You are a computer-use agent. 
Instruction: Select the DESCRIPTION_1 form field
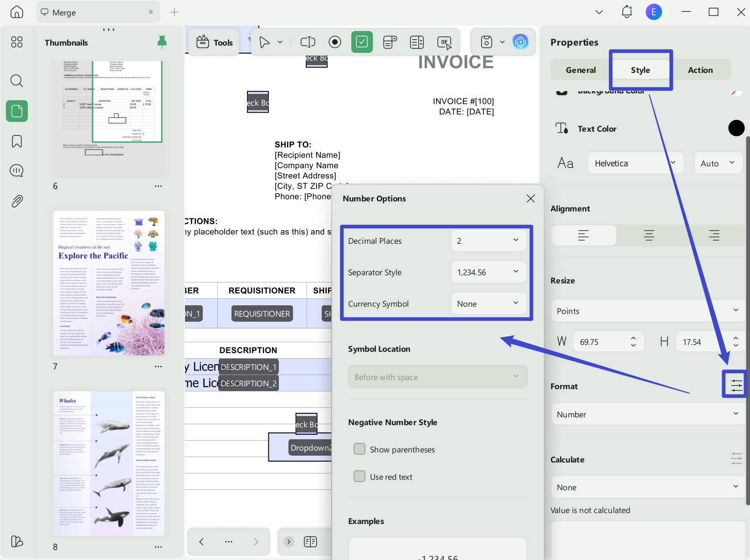tap(248, 367)
